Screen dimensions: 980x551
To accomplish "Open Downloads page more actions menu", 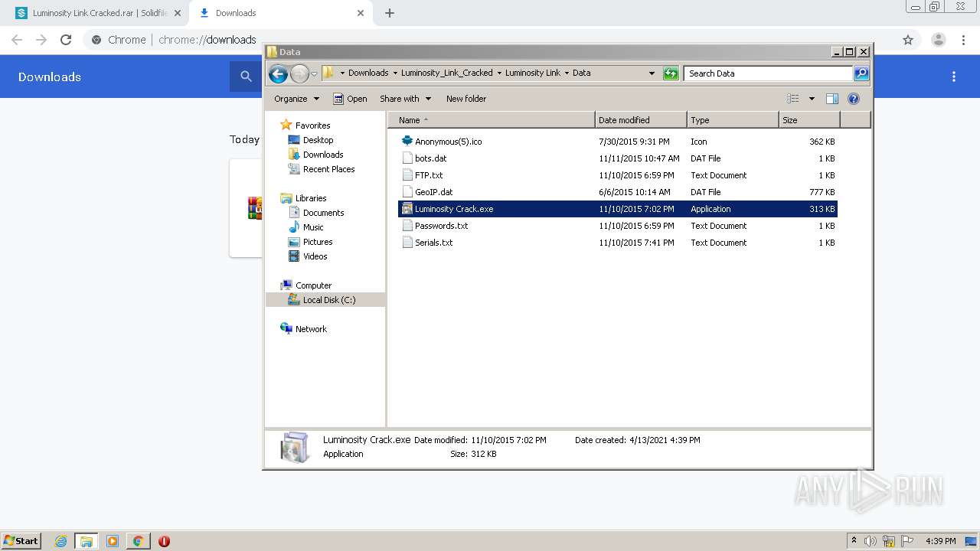I will pyautogui.click(x=954, y=77).
